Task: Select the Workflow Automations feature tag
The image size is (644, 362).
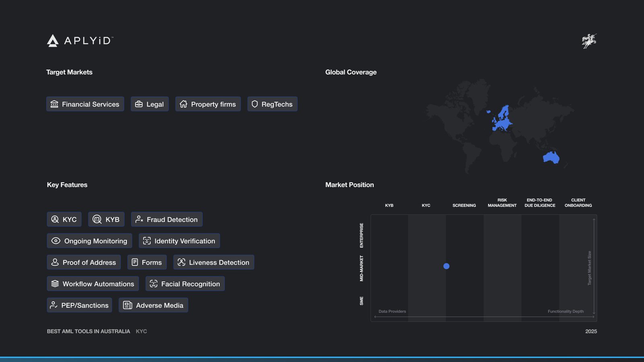Action: point(93,284)
